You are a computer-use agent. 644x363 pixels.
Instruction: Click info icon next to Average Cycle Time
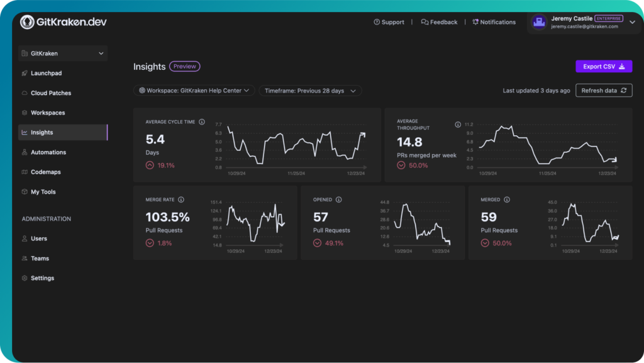(202, 122)
